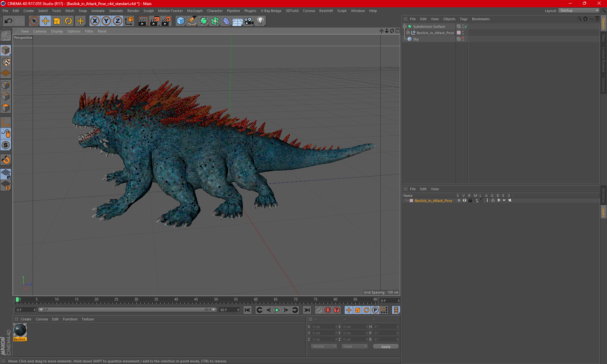
Task: Adjust H rotation stepper arrows
Action: click(397, 327)
